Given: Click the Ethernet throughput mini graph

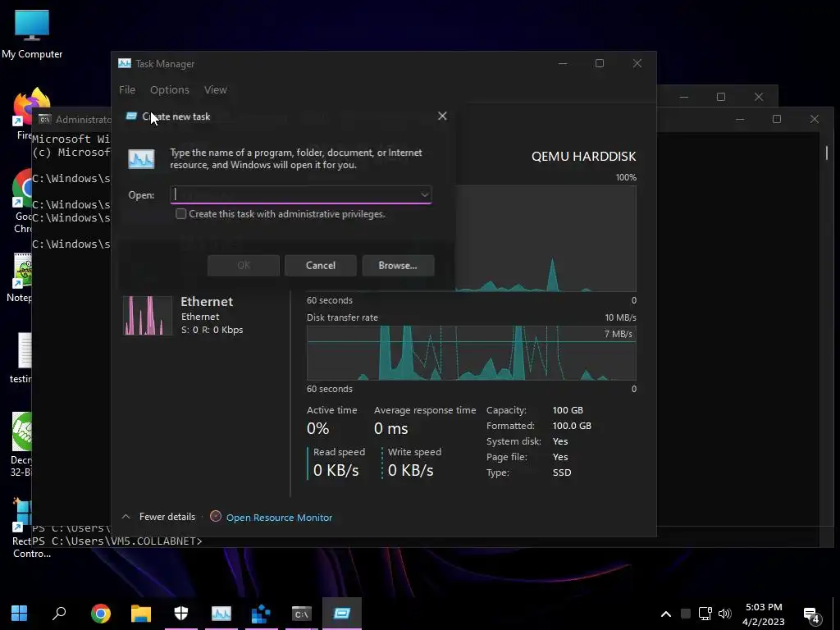Looking at the screenshot, I should (x=148, y=316).
